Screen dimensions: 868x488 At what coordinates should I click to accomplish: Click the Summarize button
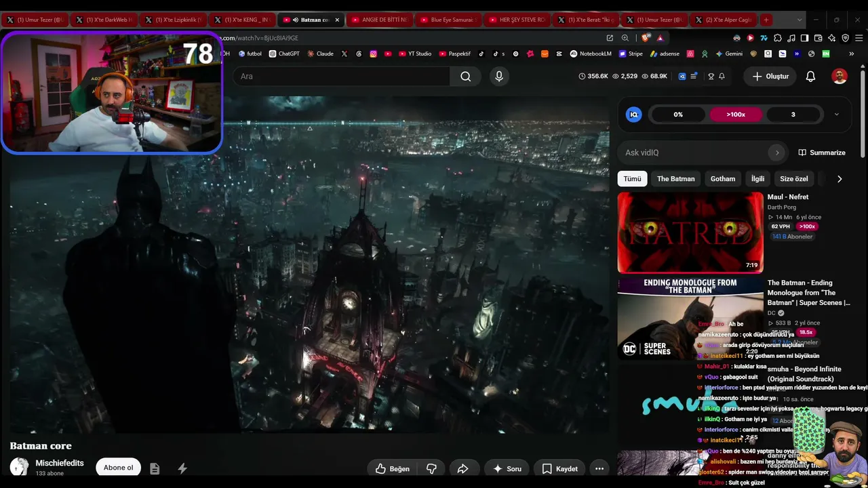pos(821,152)
